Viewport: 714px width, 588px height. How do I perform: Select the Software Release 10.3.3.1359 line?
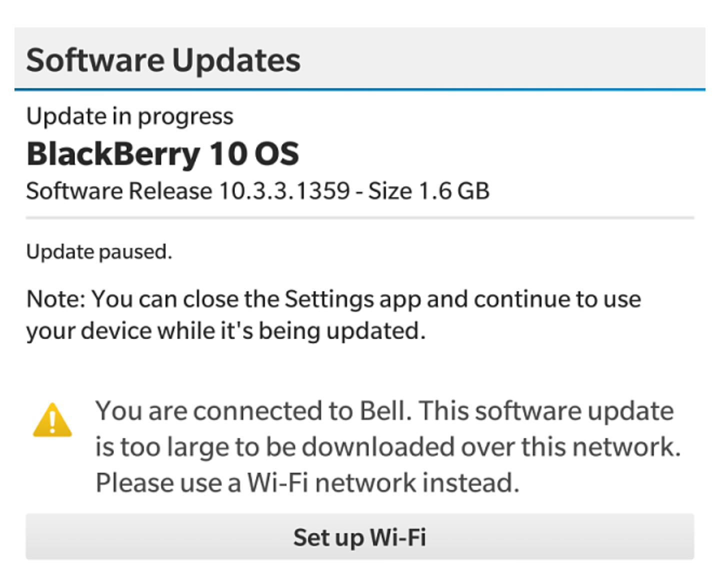[x=257, y=191]
